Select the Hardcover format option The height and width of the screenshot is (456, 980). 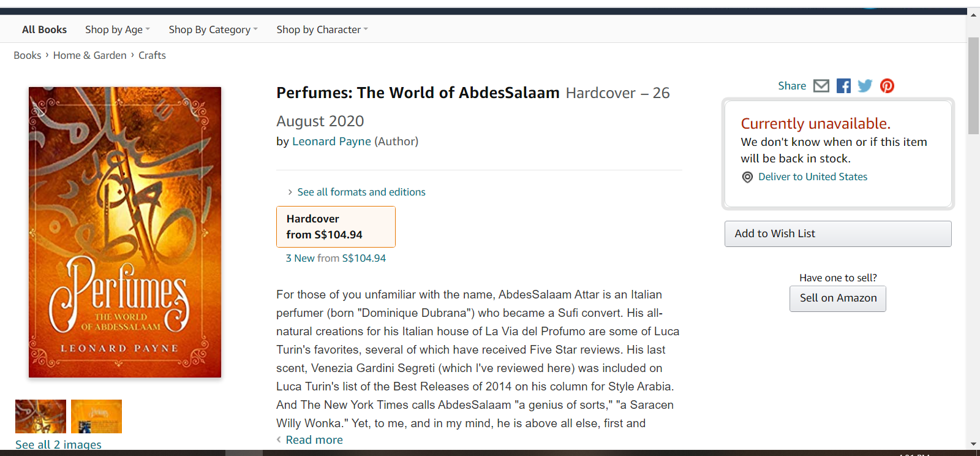(x=336, y=227)
